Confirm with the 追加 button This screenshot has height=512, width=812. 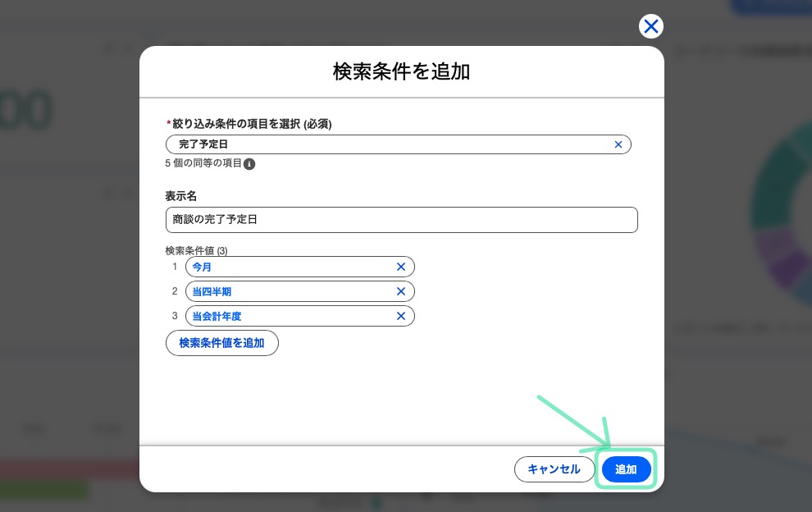(x=626, y=469)
